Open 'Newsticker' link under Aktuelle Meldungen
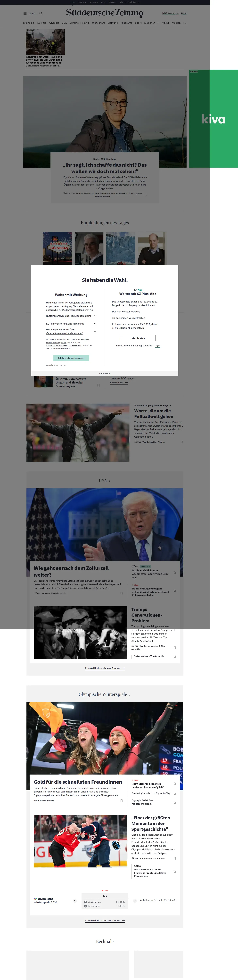The height and width of the screenshot is (980, 238). tap(119, 383)
